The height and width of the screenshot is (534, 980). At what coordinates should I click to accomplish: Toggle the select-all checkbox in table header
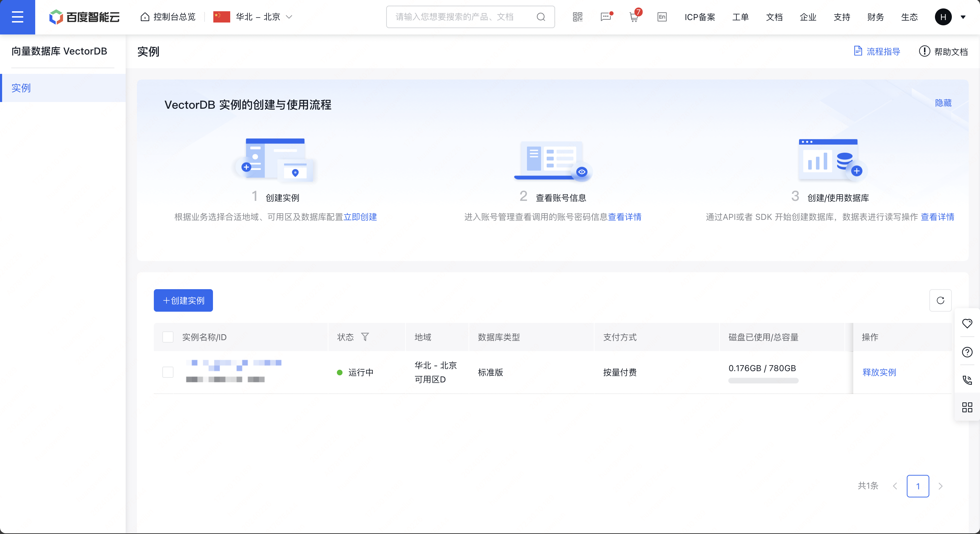coord(168,337)
